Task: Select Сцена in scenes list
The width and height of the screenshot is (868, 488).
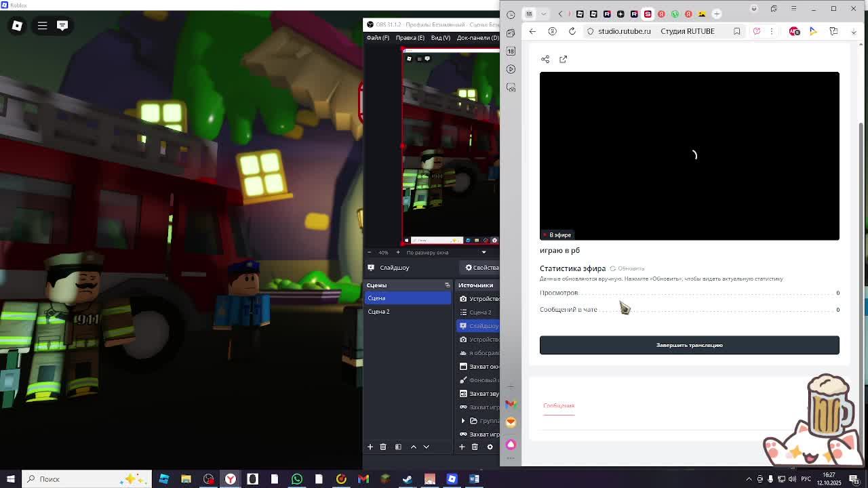Action: click(x=408, y=298)
